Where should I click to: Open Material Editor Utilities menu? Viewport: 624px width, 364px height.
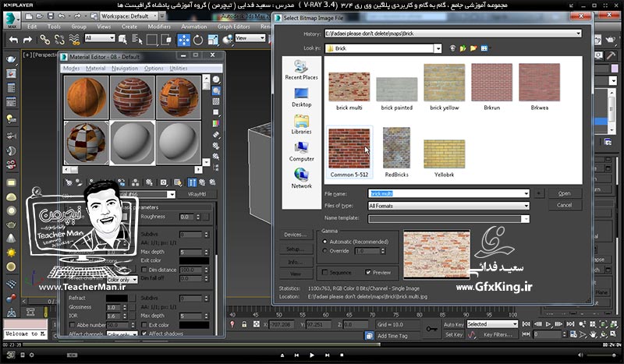(179, 69)
